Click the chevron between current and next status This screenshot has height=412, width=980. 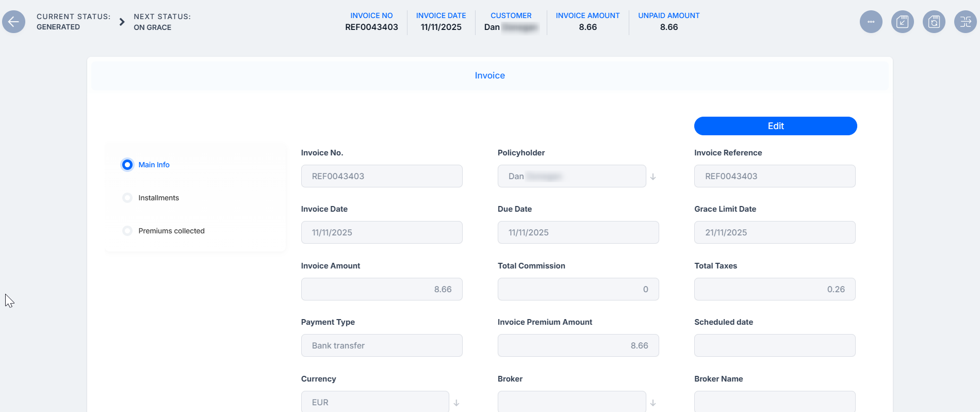[122, 22]
